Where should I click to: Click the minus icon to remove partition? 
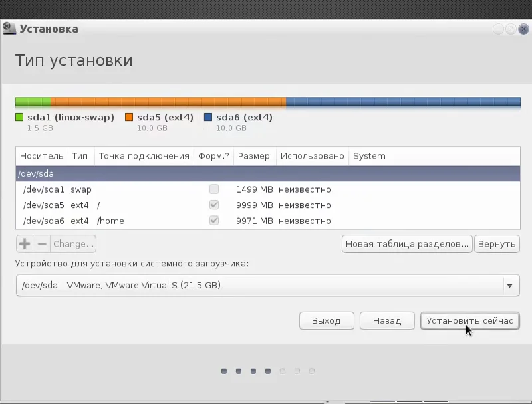click(42, 244)
